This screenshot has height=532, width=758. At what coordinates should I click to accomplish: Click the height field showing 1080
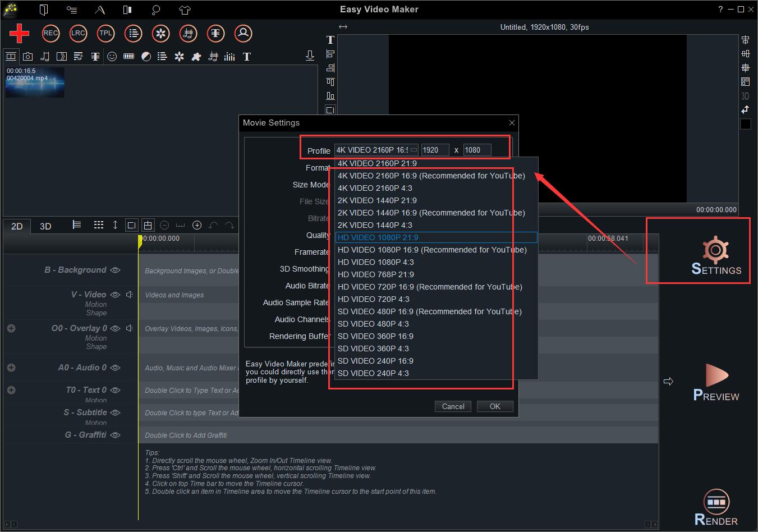click(477, 150)
